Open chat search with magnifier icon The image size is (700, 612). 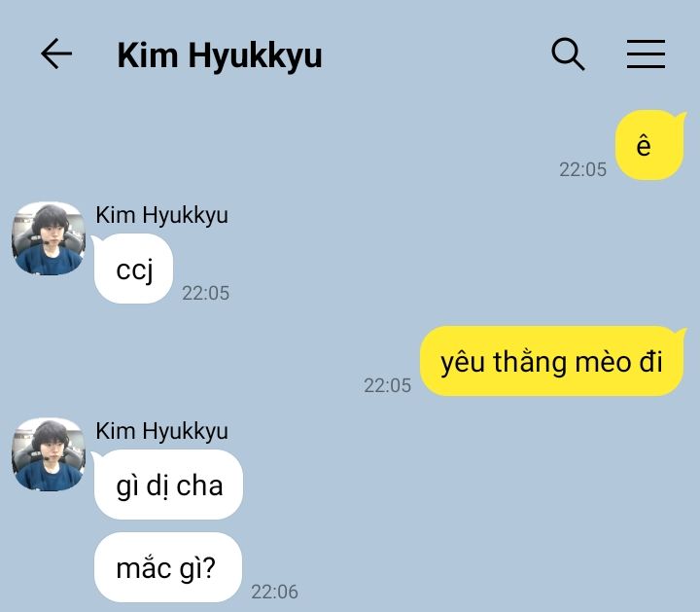click(568, 54)
